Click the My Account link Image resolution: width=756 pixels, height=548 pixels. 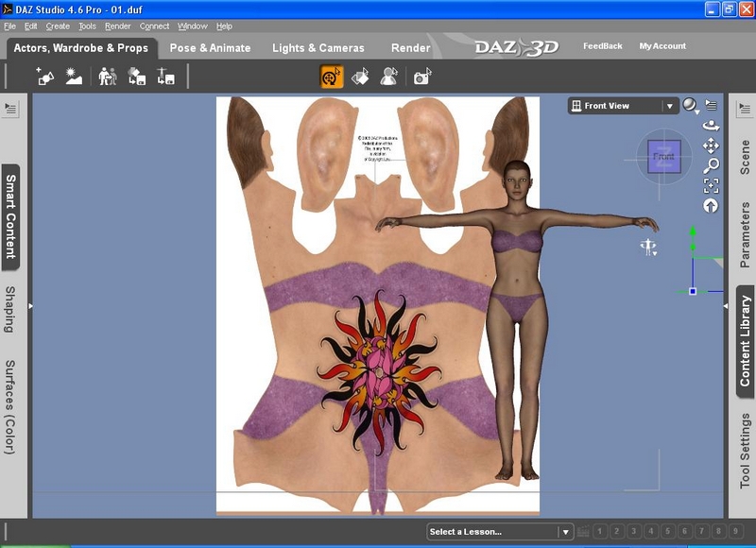[x=662, y=46]
